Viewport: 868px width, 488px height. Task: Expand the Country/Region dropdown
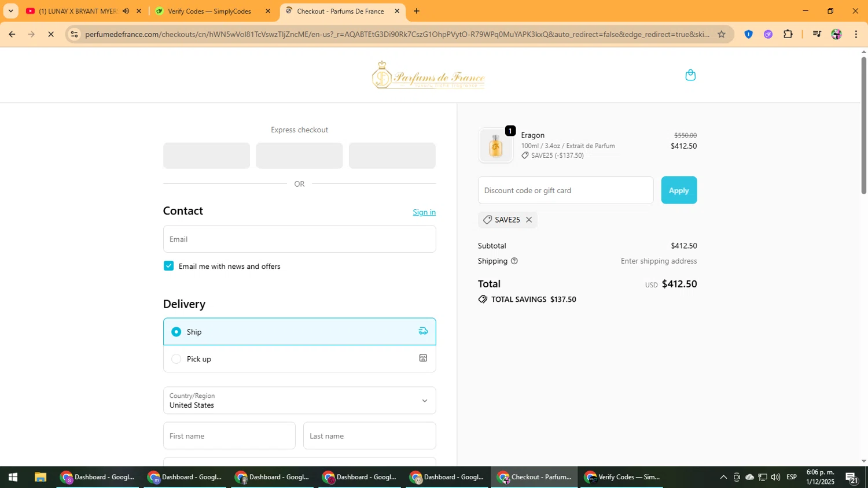coord(299,400)
